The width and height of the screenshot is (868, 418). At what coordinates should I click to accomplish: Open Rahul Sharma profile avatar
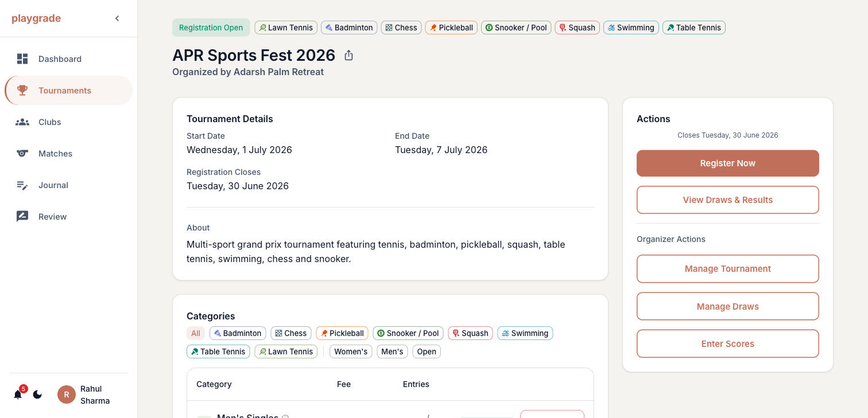point(67,394)
